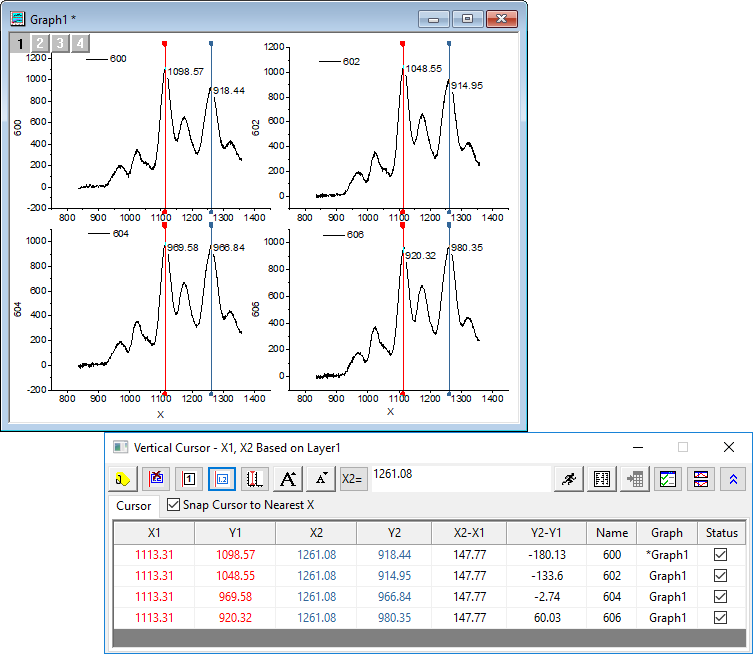Image resolution: width=753 pixels, height=671 pixels.
Task: Select layer 4 button in Graph1
Action: click(79, 43)
